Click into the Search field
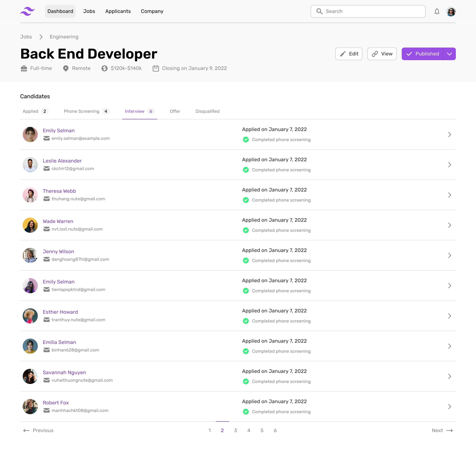Image resolution: width=476 pixels, height=457 pixels. [372, 11]
